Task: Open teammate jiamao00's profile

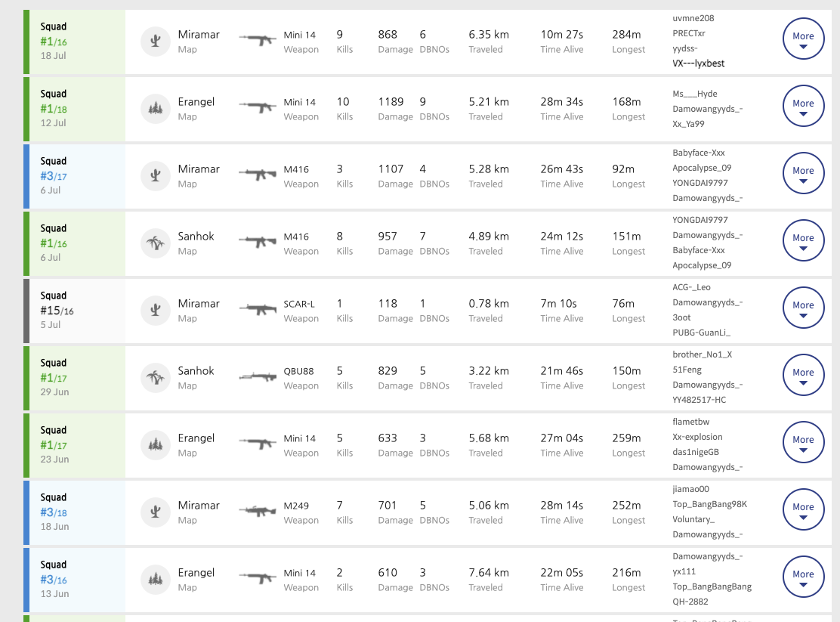Action: coord(691,489)
